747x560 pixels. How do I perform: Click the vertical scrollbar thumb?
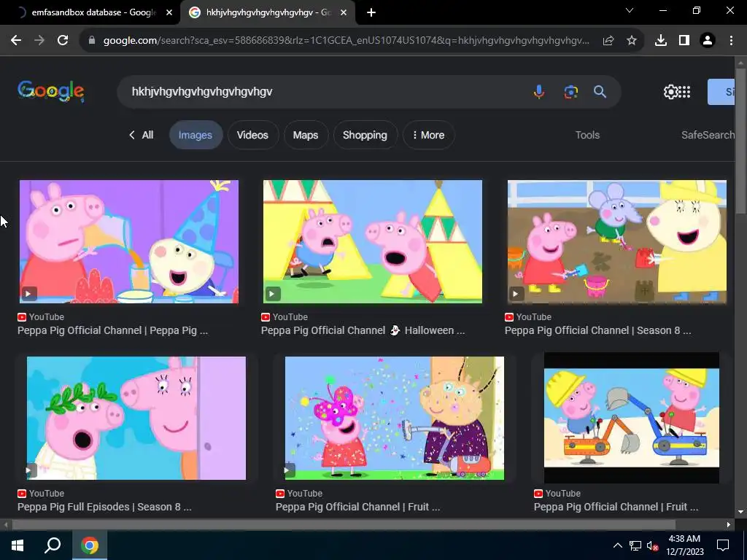(740, 141)
